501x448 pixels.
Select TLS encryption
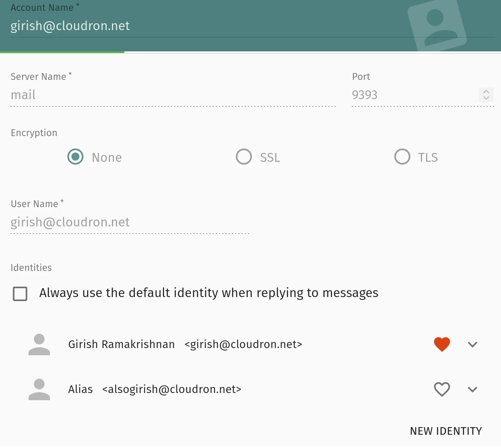402,157
